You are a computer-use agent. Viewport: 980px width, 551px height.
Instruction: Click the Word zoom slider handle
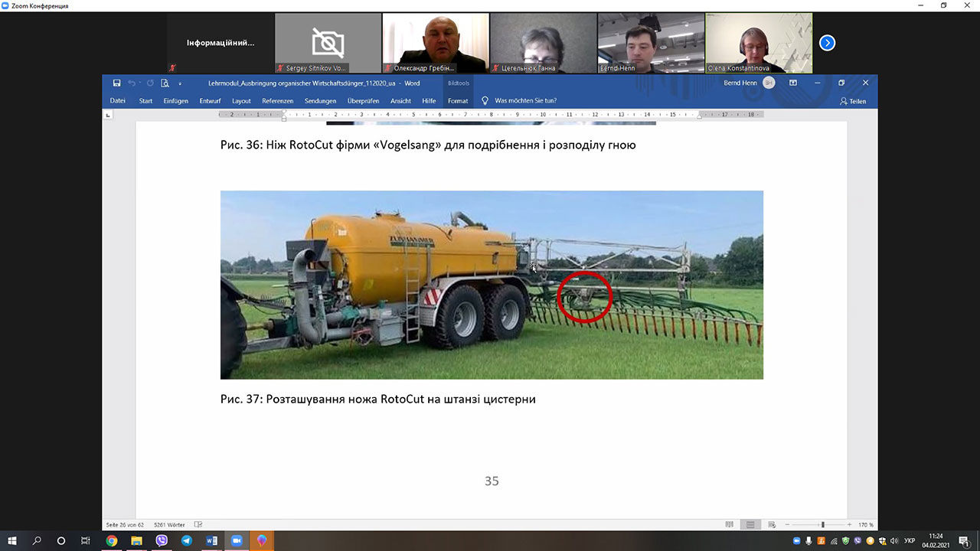823,525
